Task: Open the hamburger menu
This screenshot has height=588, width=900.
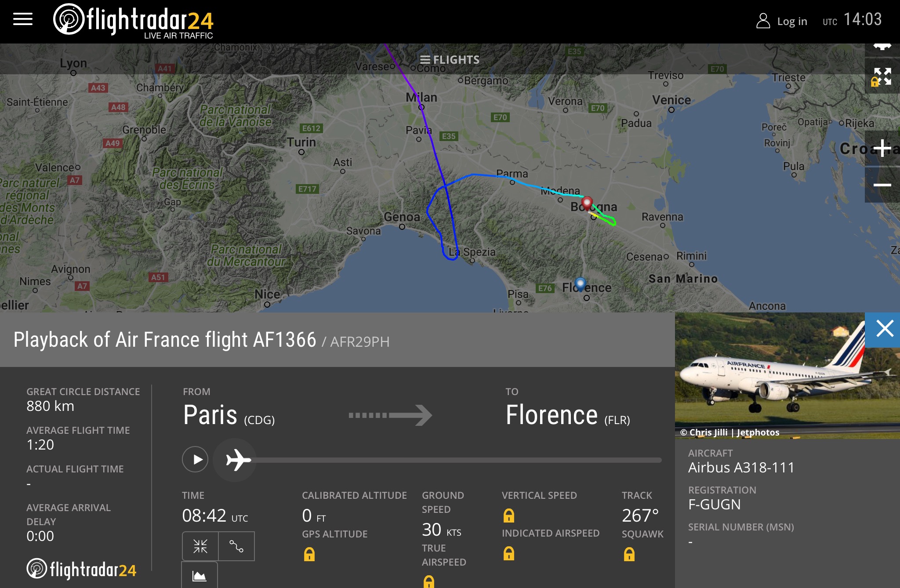Action: pos(23,19)
